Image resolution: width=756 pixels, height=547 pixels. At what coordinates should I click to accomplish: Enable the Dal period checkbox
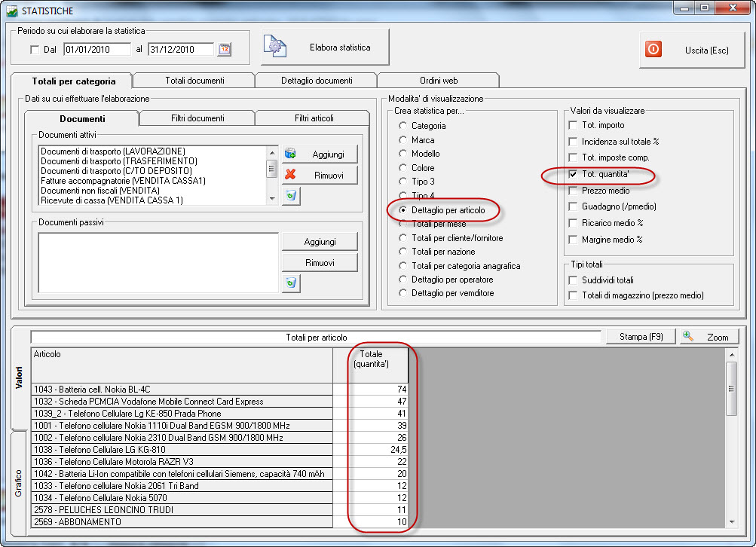click(x=34, y=50)
